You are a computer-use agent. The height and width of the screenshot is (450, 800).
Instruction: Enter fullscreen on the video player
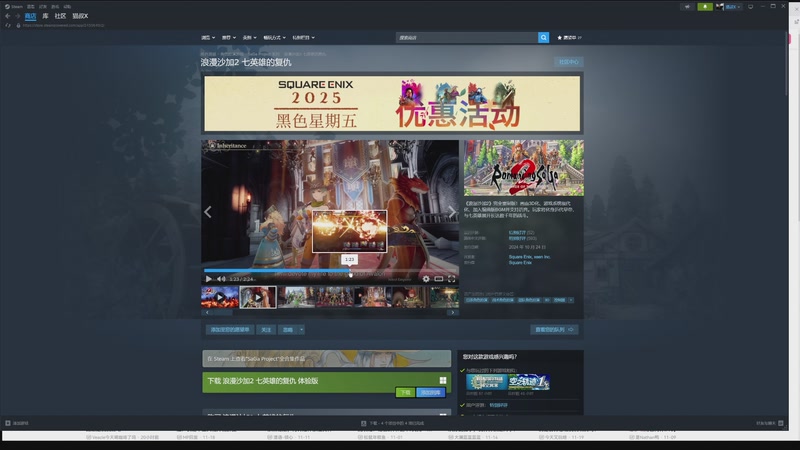[452, 279]
